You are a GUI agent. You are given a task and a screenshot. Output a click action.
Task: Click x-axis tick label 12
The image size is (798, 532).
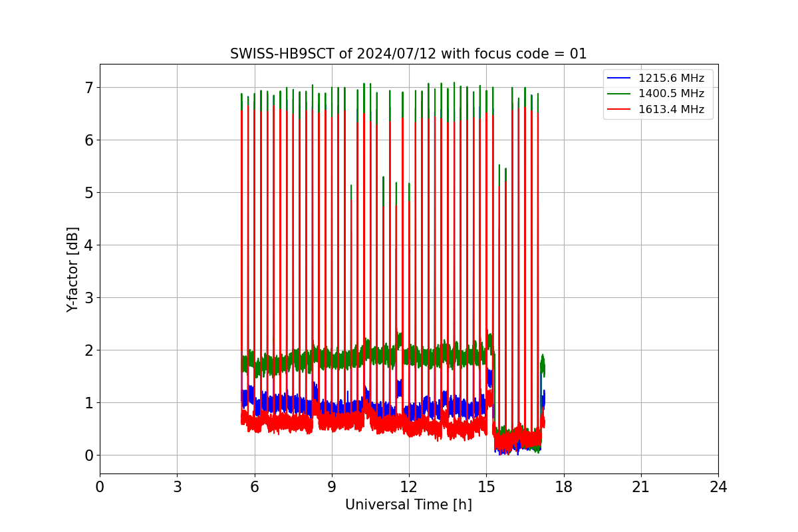(x=409, y=487)
